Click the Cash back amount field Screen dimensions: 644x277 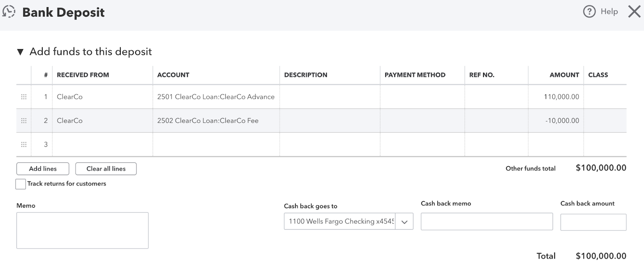(x=593, y=222)
